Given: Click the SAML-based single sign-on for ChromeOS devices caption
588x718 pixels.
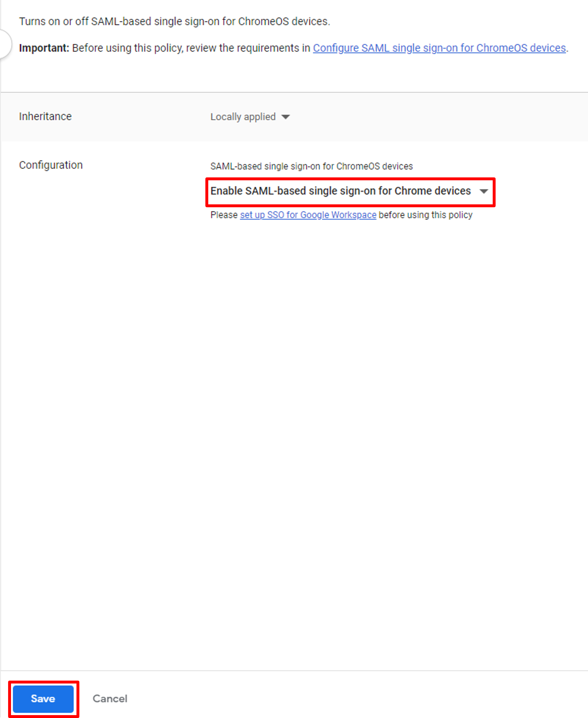Looking at the screenshot, I should (x=311, y=166).
